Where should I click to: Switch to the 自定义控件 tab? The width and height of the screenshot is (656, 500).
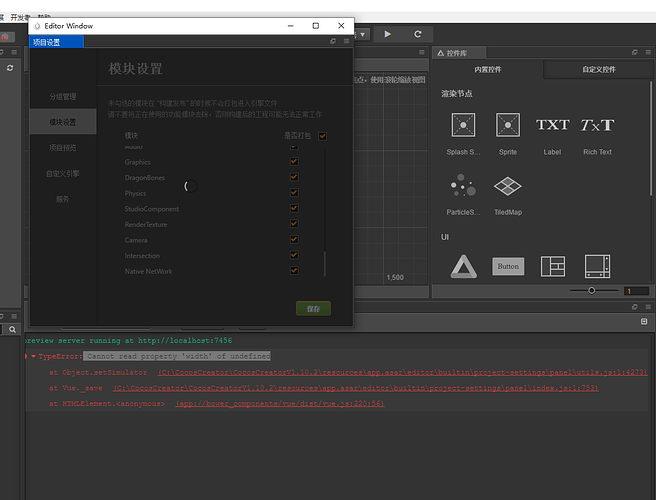[599, 69]
